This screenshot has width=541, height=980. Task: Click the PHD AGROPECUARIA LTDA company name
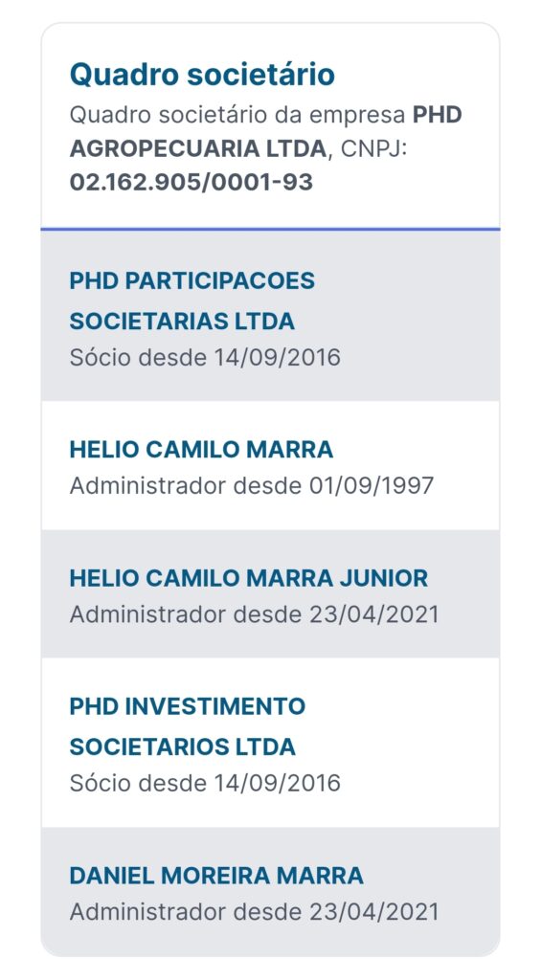pyautogui.click(x=266, y=132)
